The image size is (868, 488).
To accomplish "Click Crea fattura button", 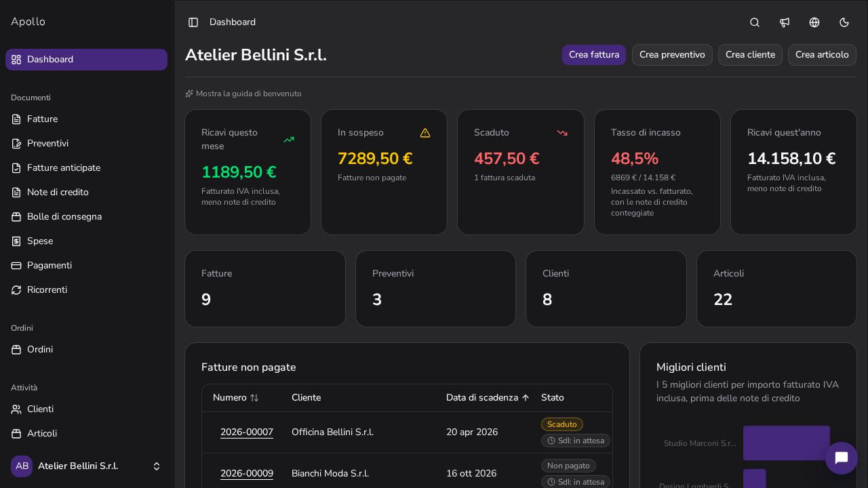I will click(x=594, y=55).
